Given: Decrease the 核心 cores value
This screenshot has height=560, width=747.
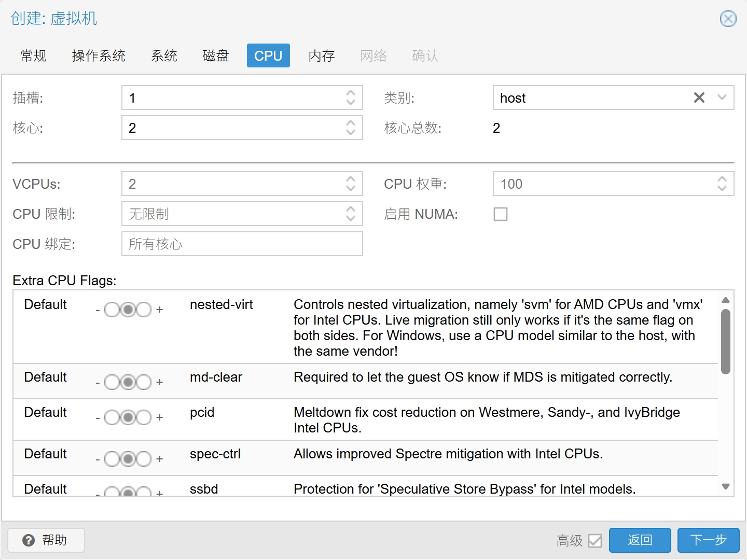Looking at the screenshot, I should tap(351, 133).
